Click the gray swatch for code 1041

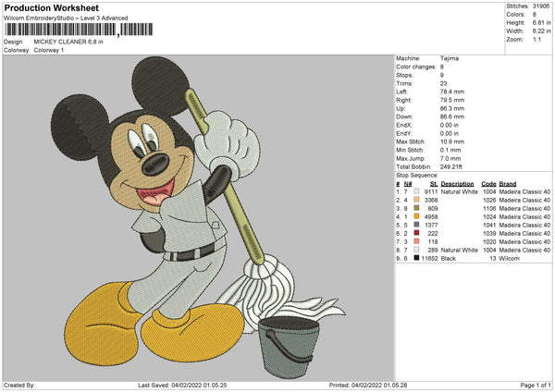[x=416, y=225]
